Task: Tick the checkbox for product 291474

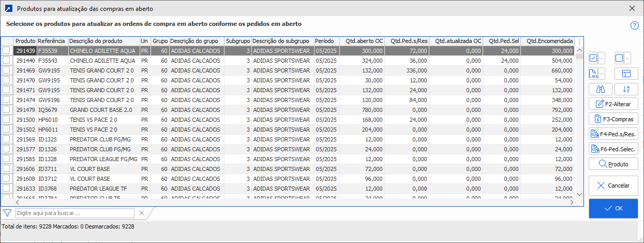Action: pyautogui.click(x=6, y=100)
